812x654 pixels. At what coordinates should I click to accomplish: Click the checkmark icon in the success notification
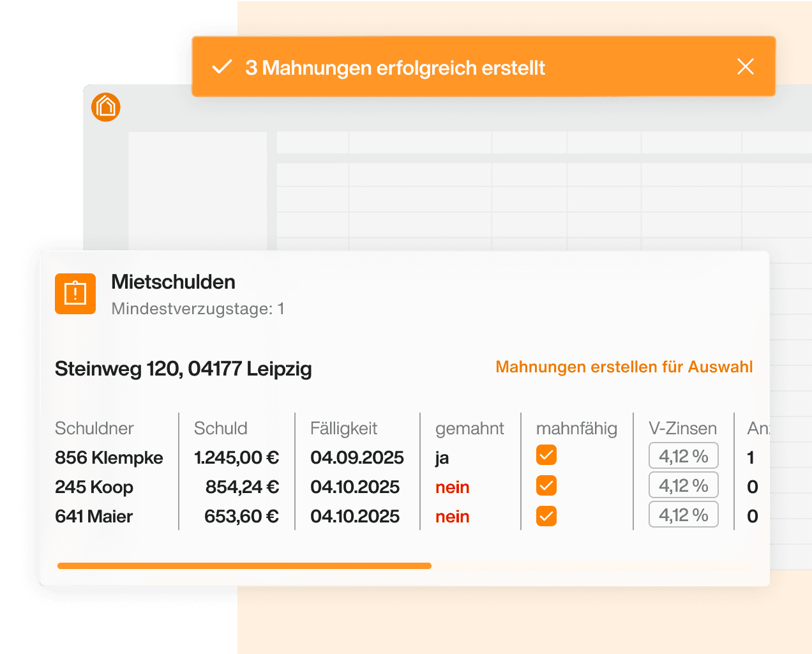[222, 67]
